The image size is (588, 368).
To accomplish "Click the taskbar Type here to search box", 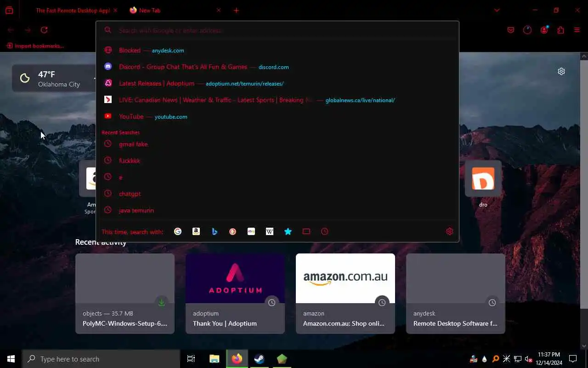I will (101, 359).
